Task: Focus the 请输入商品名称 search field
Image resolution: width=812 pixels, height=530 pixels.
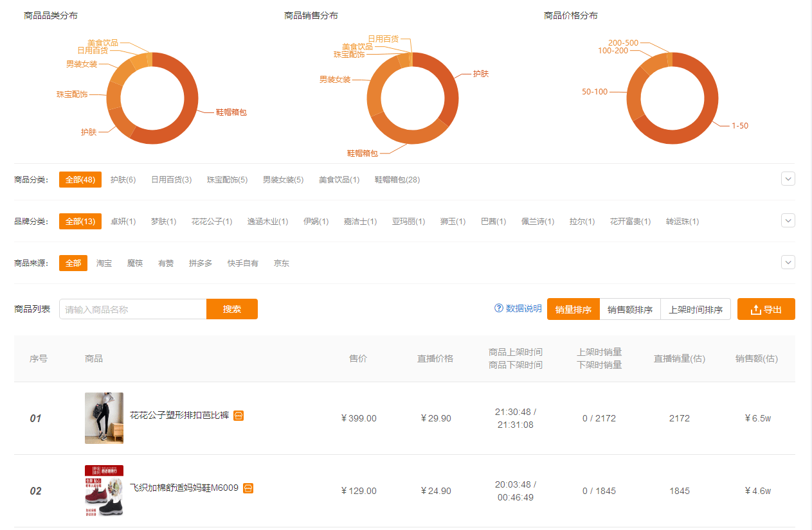Action: [133, 309]
